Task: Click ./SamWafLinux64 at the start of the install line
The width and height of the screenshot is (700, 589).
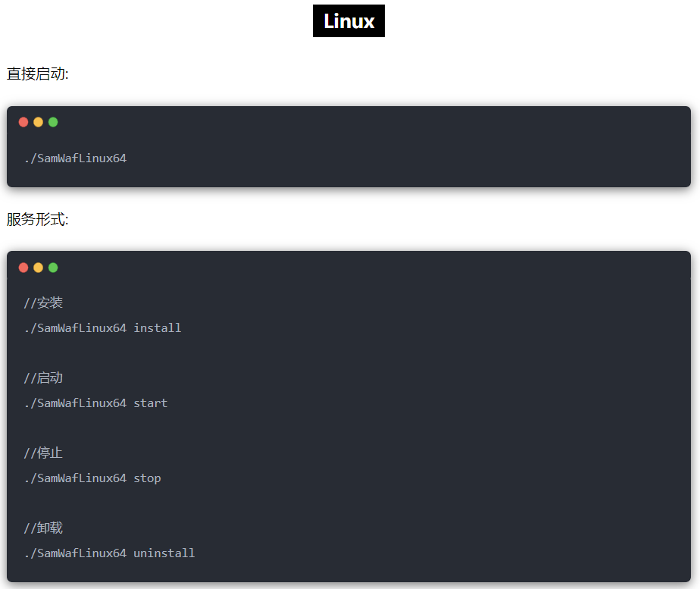Action: pyautogui.click(x=75, y=328)
